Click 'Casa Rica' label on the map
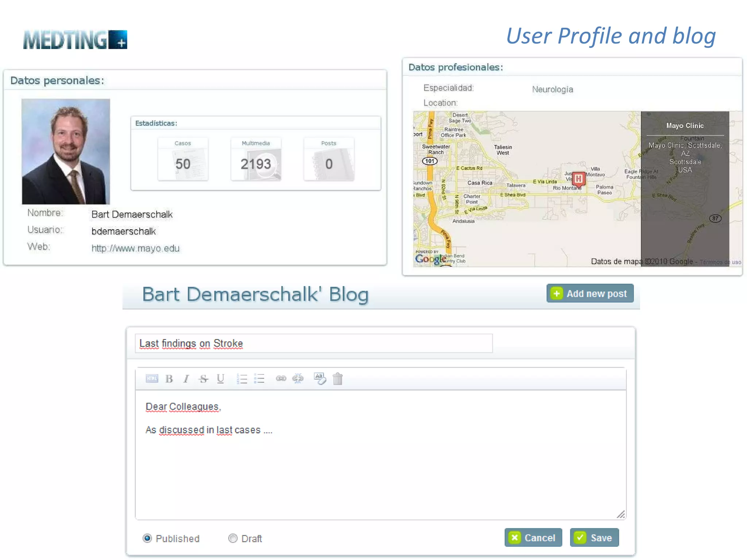 pyautogui.click(x=480, y=183)
